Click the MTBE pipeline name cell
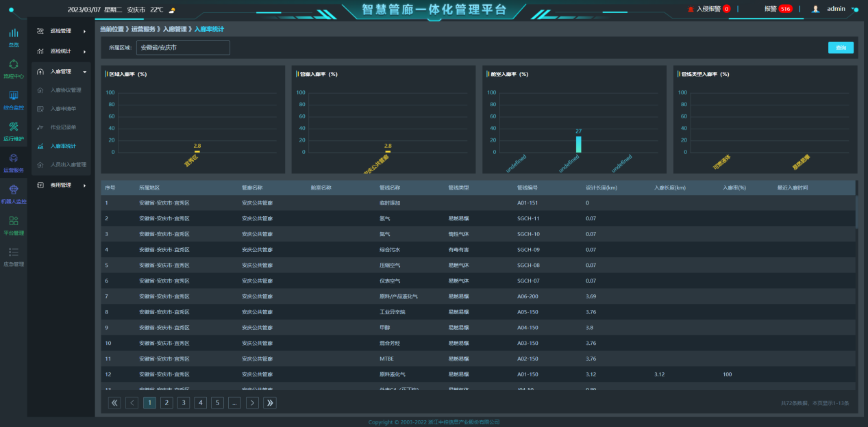Viewport: 868px width, 427px height. click(x=386, y=359)
